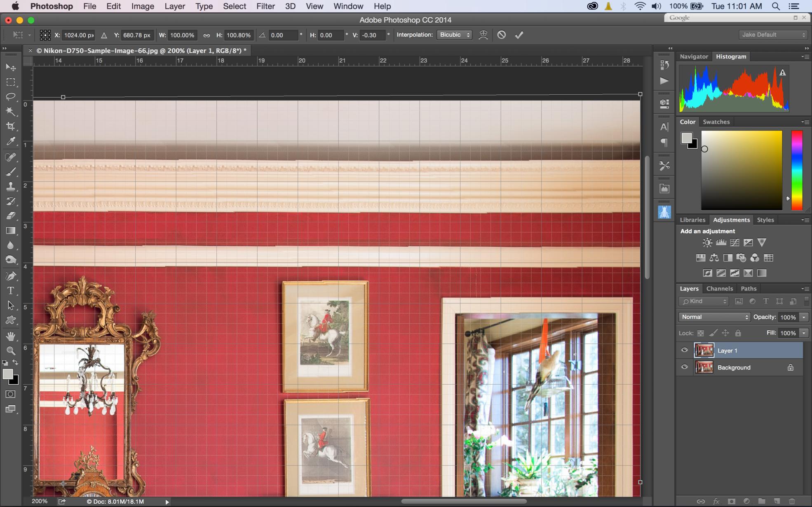Click the X position input field
Screen dimensions: 812x507
pyautogui.click(x=78, y=35)
